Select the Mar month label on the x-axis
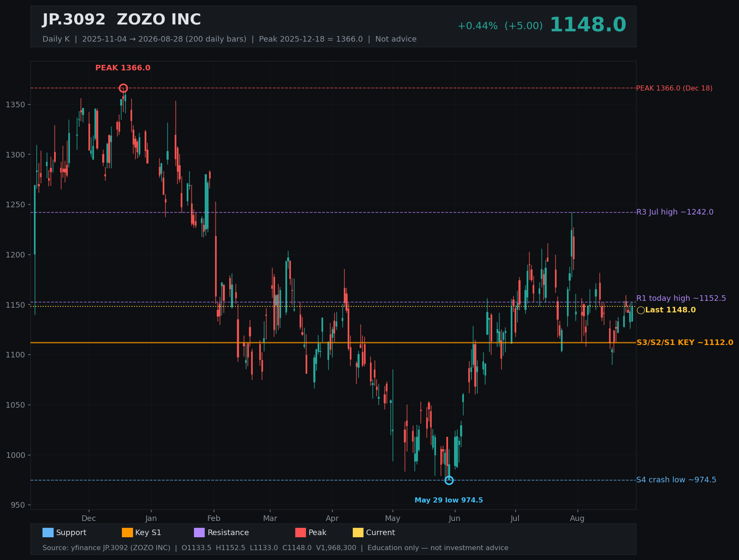Viewport: 739px width, 560px height. 270,518
